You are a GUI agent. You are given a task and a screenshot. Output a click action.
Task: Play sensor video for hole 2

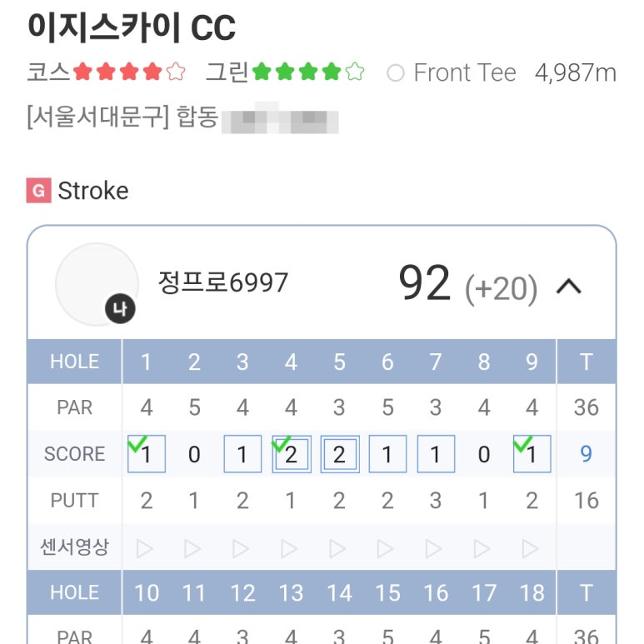tap(193, 548)
